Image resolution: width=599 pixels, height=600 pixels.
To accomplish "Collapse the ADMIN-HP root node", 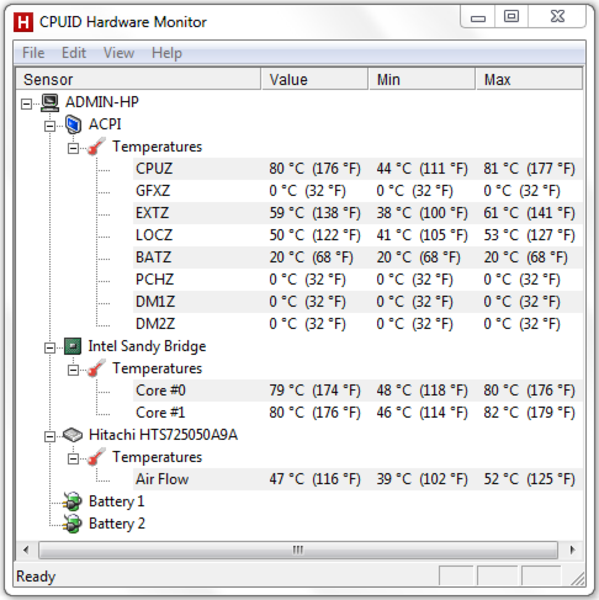I will point(26,104).
